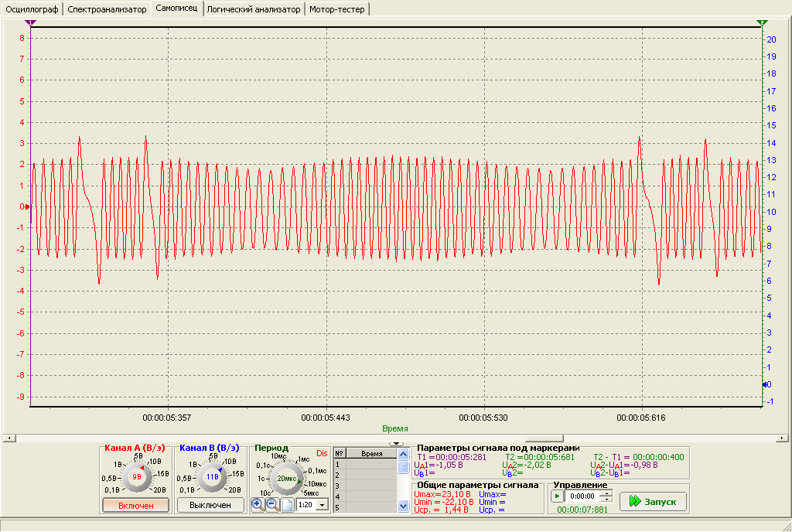Click the zoom out magnifier icon
Viewport: 792px width, 532px height.
point(272,505)
